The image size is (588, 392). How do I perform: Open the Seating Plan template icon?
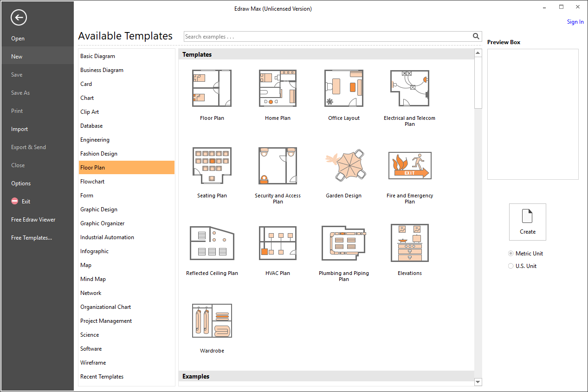(x=212, y=166)
